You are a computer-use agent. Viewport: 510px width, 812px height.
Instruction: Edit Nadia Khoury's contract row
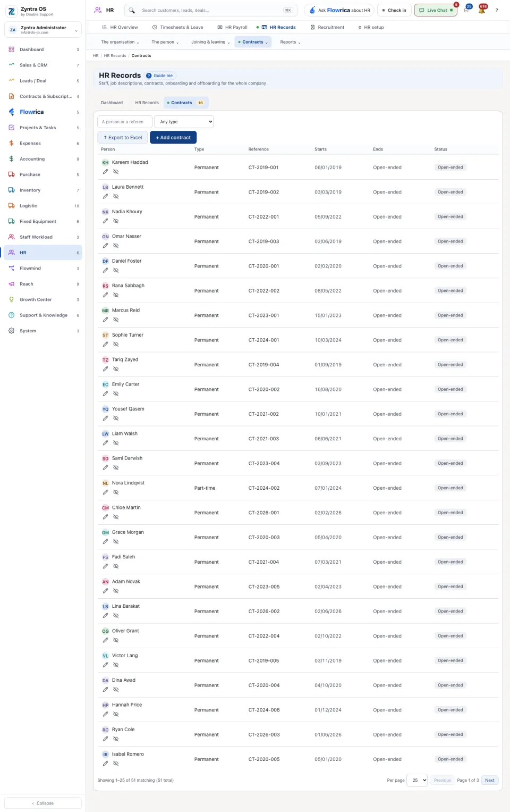pos(105,221)
